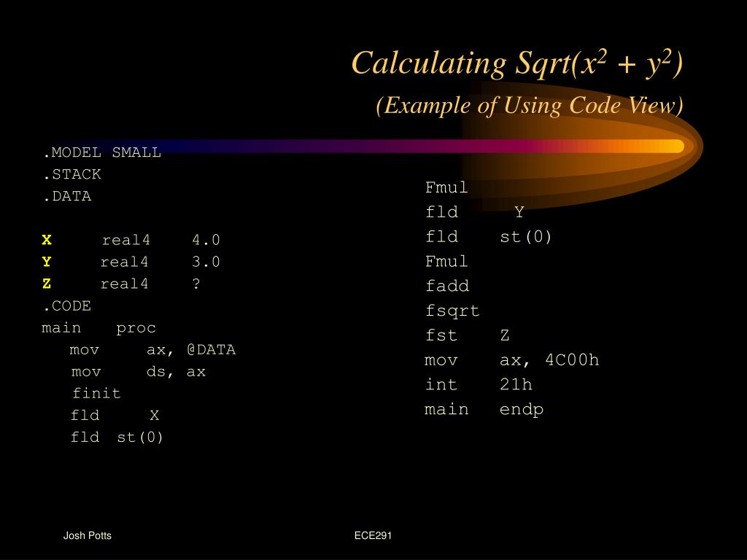Click the "finit" instruction
The image size is (747, 560).
(x=96, y=393)
